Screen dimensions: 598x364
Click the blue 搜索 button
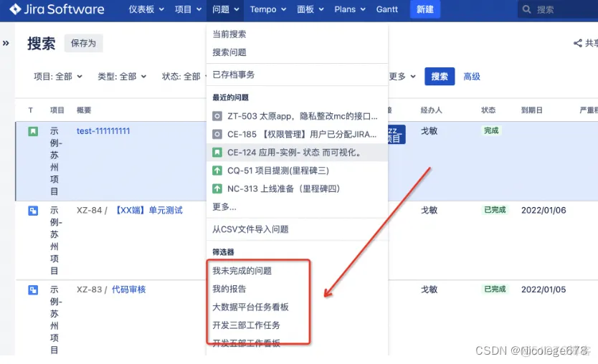click(x=440, y=77)
